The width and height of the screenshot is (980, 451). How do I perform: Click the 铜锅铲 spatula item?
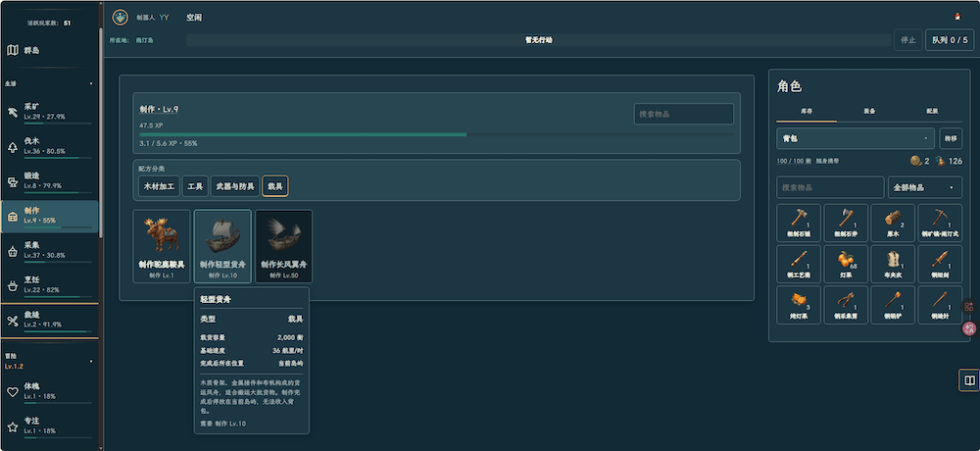tap(893, 305)
